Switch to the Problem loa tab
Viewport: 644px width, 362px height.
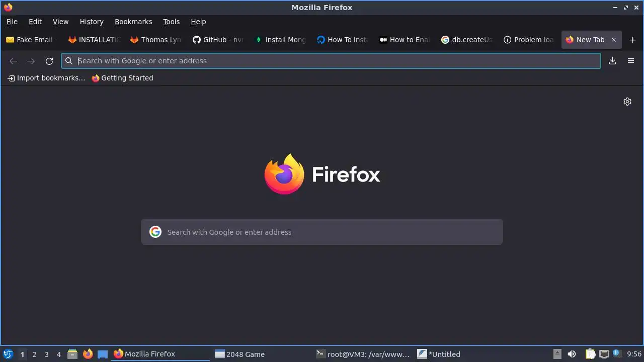click(x=528, y=40)
